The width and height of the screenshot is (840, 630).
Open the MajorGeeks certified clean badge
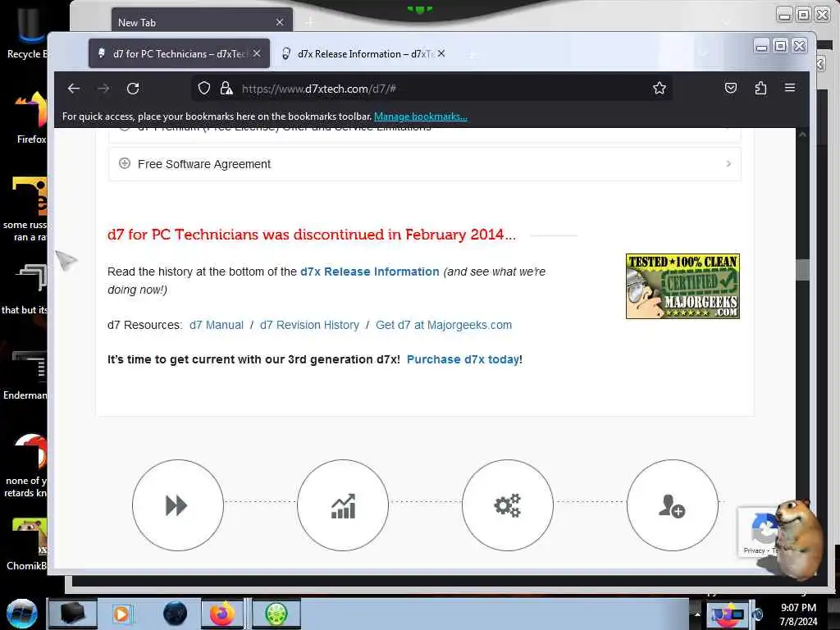coord(682,286)
